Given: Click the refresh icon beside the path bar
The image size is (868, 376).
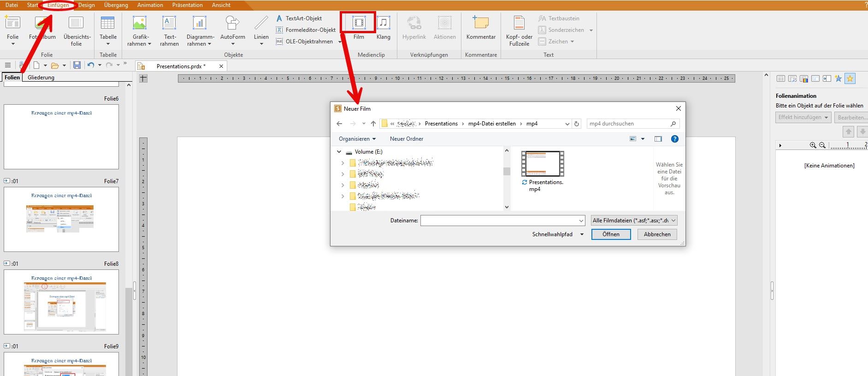Looking at the screenshot, I should pos(577,124).
